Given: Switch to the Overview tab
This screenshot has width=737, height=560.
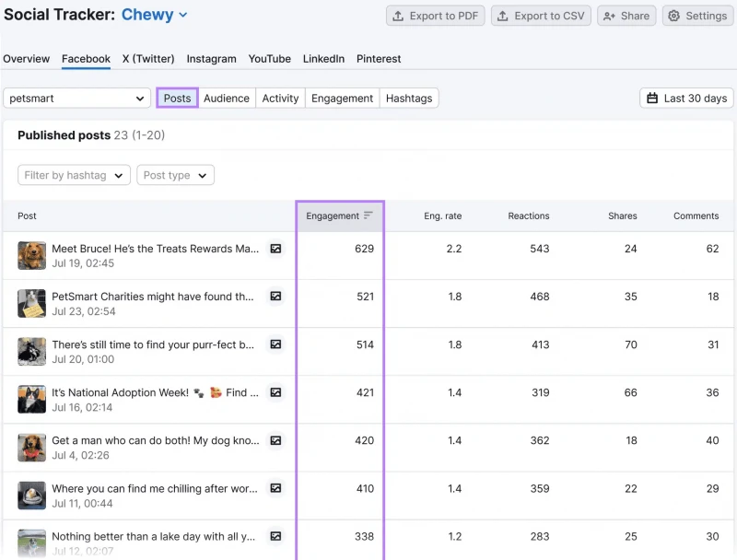Looking at the screenshot, I should (27, 59).
